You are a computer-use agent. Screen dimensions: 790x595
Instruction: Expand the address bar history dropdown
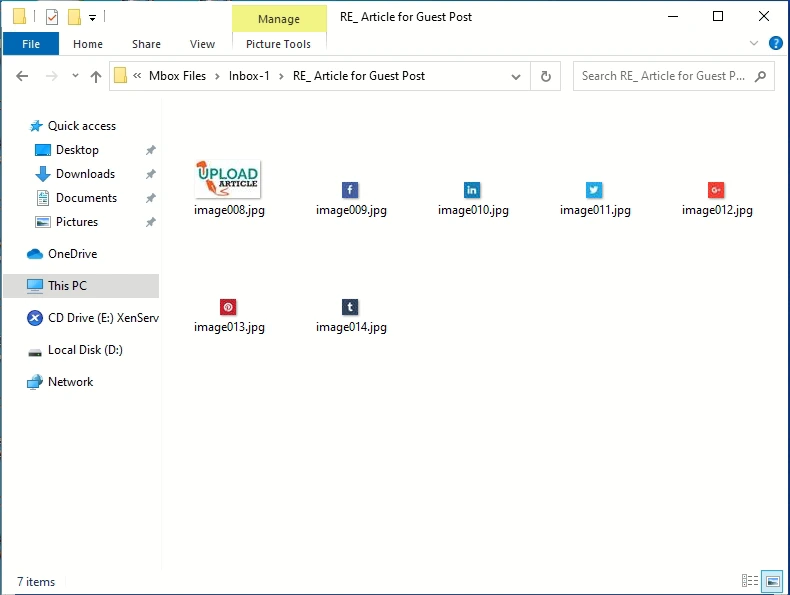[x=516, y=77]
